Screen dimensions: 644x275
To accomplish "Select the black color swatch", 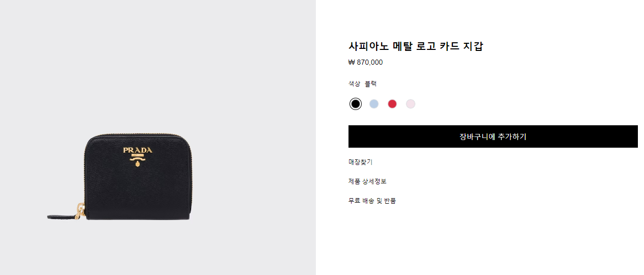I will pyautogui.click(x=356, y=104).
